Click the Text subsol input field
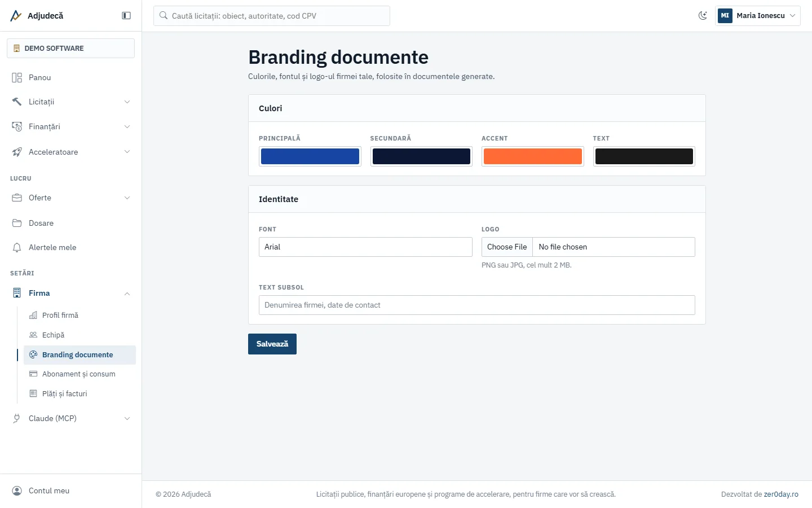The width and height of the screenshot is (812, 508). click(477, 305)
